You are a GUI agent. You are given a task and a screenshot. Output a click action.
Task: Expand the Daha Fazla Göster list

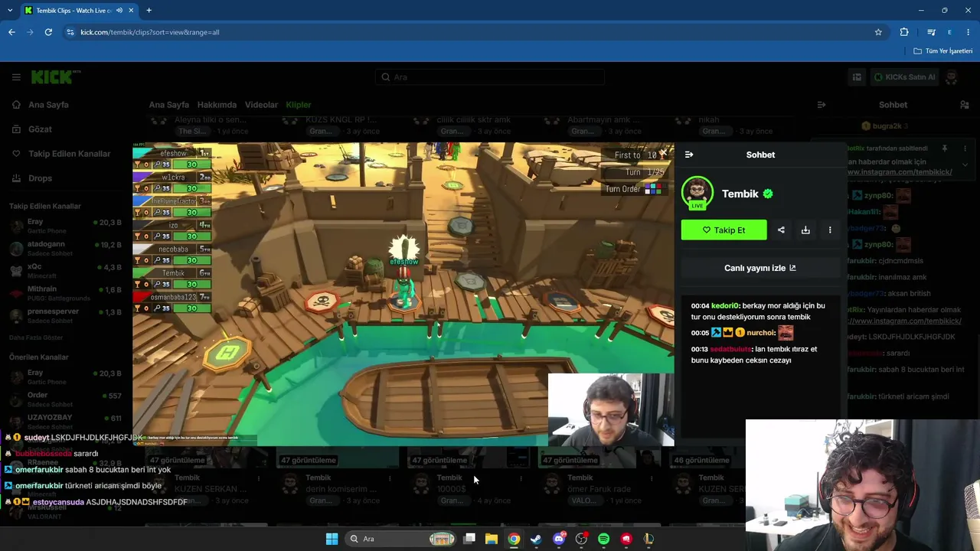[36, 337]
